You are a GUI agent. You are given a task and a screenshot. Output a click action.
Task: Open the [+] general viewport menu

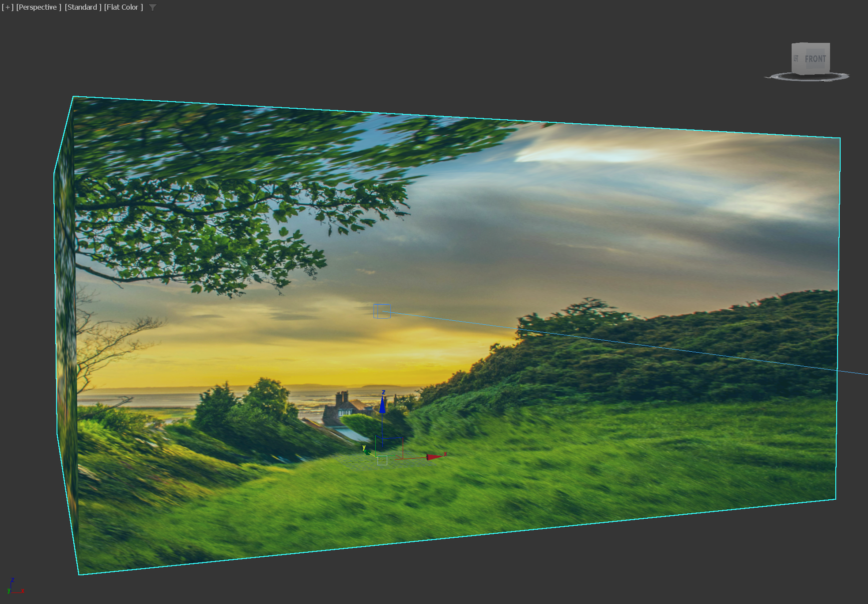pyautogui.click(x=8, y=7)
